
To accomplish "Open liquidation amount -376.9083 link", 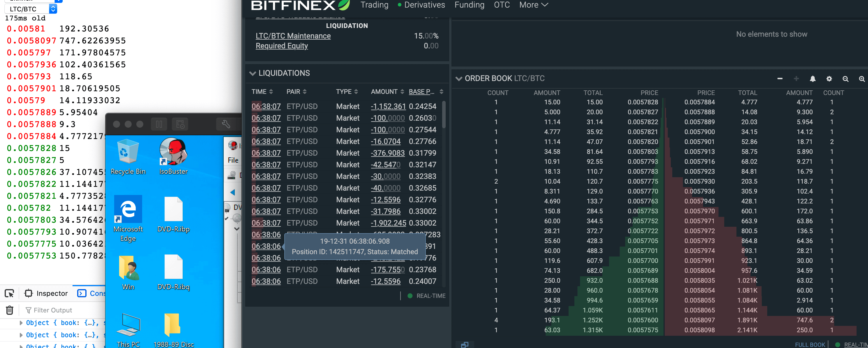I will 387,153.
